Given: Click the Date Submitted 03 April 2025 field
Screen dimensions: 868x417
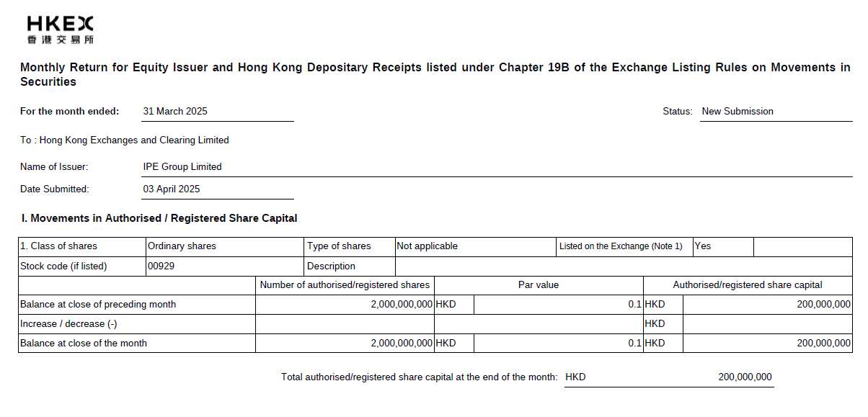Looking at the screenshot, I should click(x=217, y=189).
